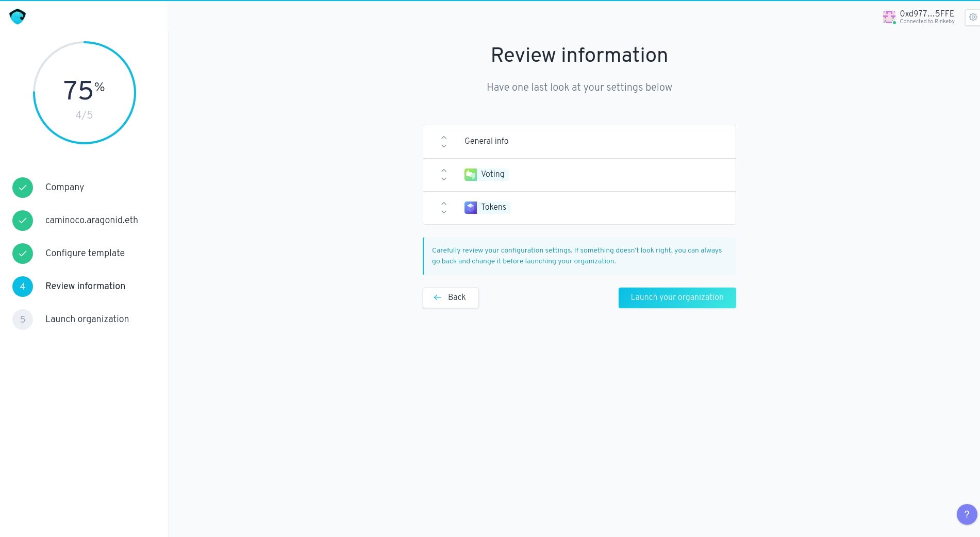The image size is (980, 537).
Task: Click the Configure template checkmark icon
Action: point(23,254)
